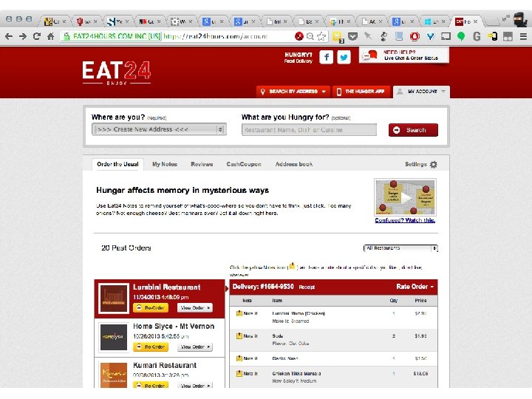
Task: Bookmark this page with the star icon
Action: point(321,36)
